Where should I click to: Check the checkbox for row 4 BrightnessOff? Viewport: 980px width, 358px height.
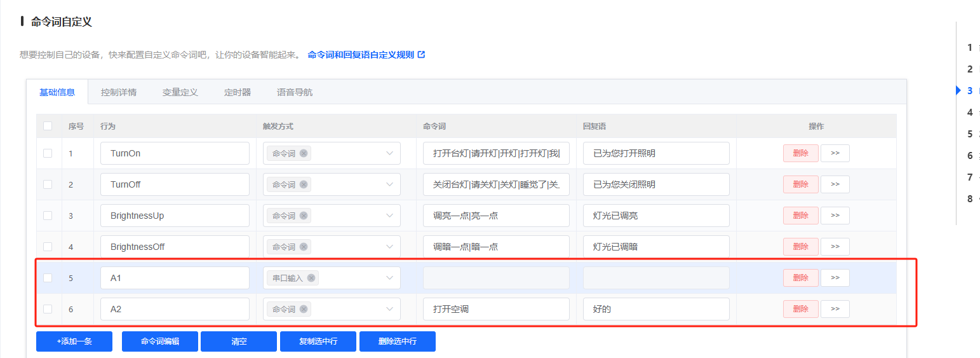pos(48,247)
